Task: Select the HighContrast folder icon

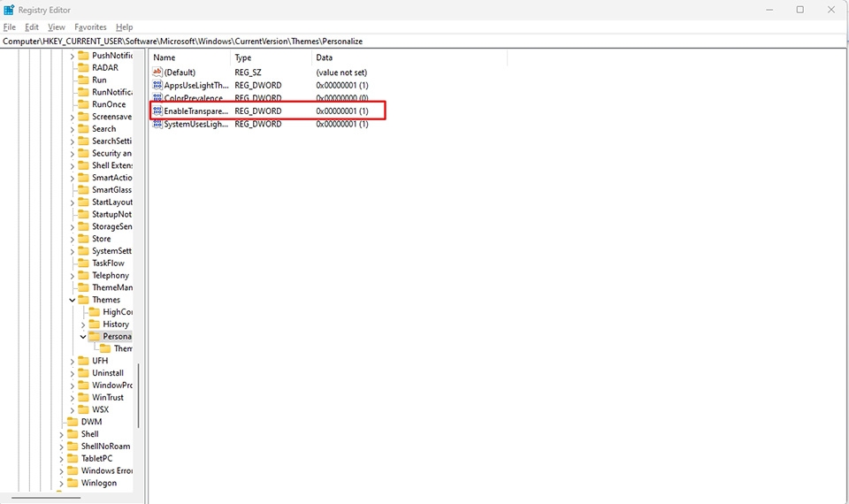Action: [95, 312]
